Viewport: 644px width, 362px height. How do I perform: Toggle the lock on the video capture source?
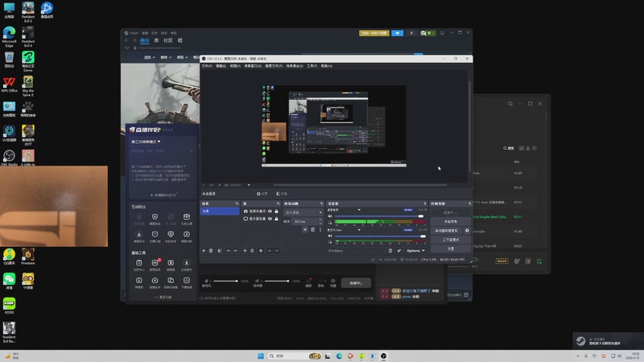point(277,212)
